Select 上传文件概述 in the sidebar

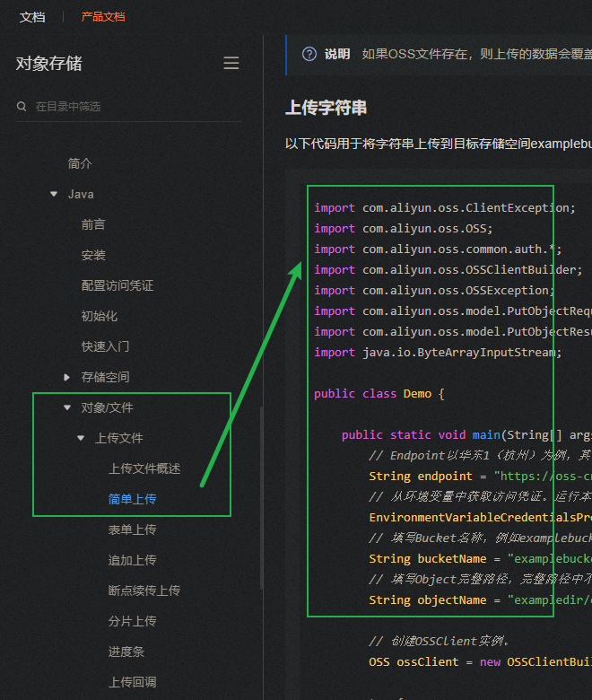(144, 468)
